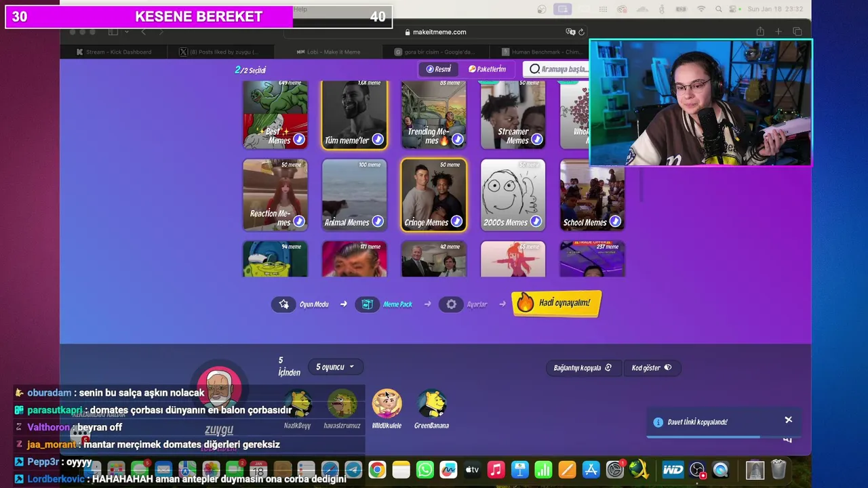Screen dimensions: 868x488
Task: Open the Stream - Kick Dashboard tab
Action: [113, 52]
